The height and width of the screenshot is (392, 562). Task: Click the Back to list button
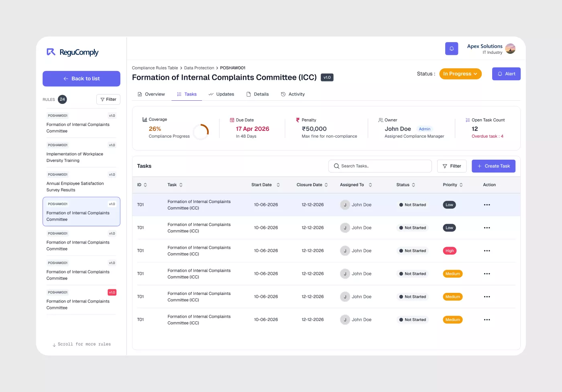tap(81, 79)
